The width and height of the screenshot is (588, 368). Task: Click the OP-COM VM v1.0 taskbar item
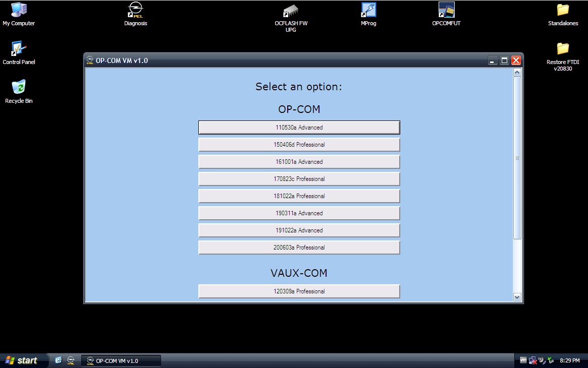tap(121, 361)
